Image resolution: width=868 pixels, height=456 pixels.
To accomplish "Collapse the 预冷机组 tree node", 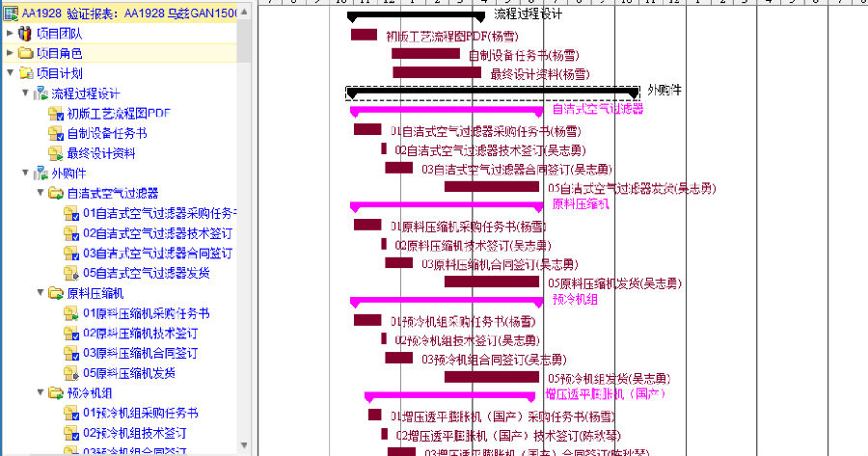I will 41,392.
